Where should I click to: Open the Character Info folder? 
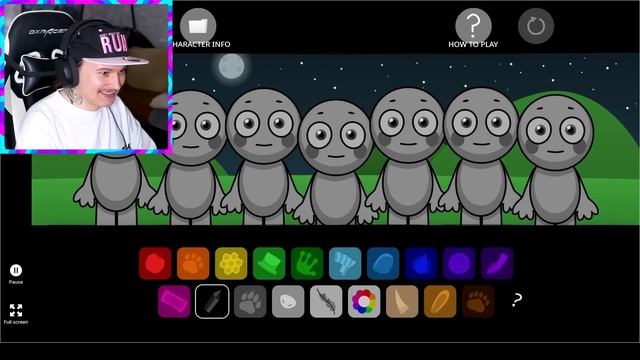click(198, 25)
